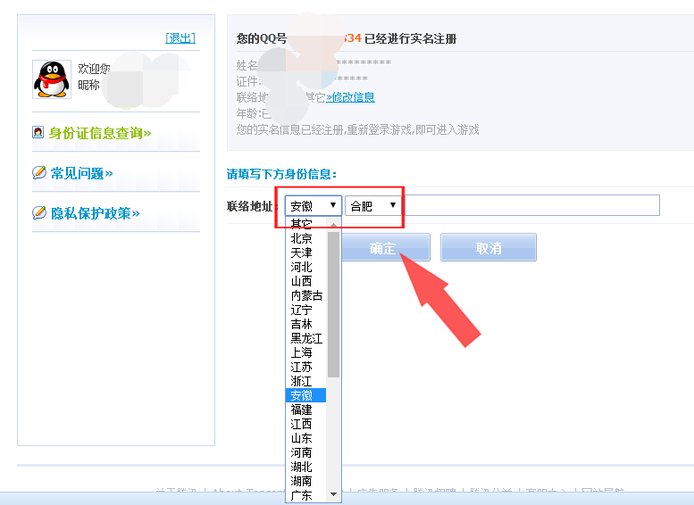694x505 pixels.
Task: Select 山东 in the province list
Action: click(306, 438)
